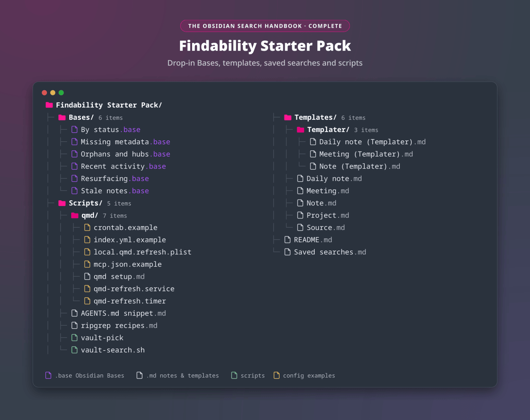530x420 pixels.
Task: Open Missing metadata.base
Action: [x=126, y=142]
